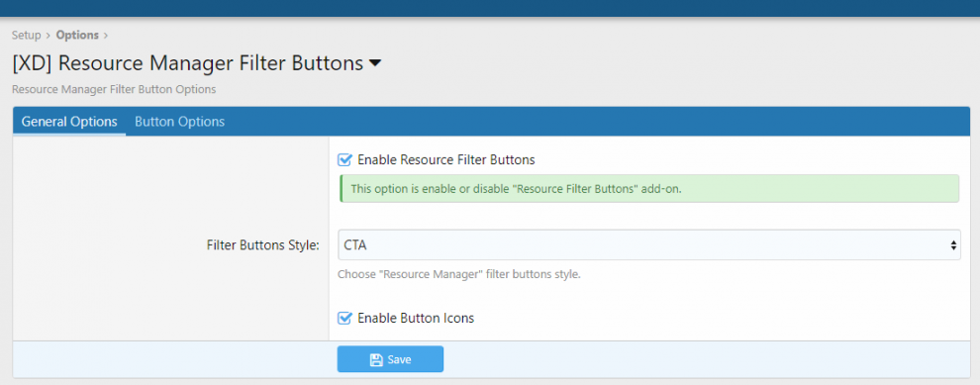Click the "Filter Buttons Style:" field label
The width and height of the screenshot is (980, 385).
tap(263, 245)
